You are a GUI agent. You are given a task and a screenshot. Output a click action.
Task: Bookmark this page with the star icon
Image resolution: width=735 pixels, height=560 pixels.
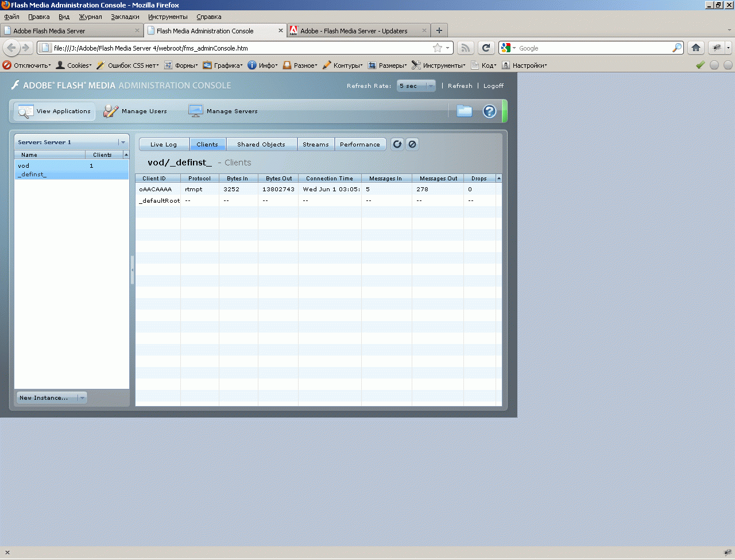(438, 48)
